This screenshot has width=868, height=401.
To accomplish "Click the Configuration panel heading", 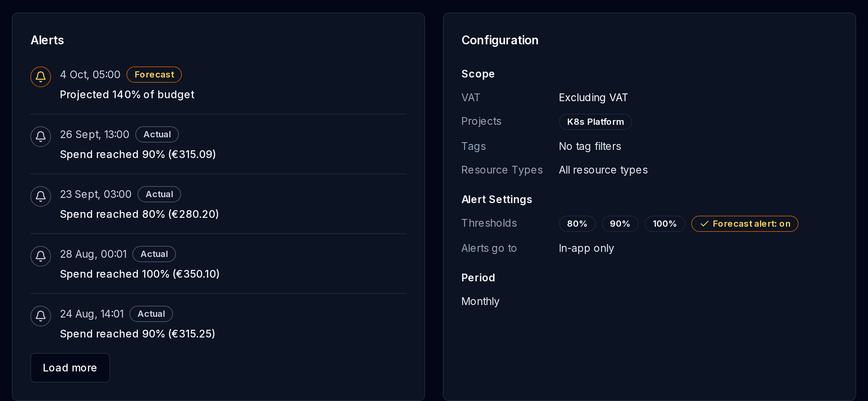I will (x=500, y=40).
